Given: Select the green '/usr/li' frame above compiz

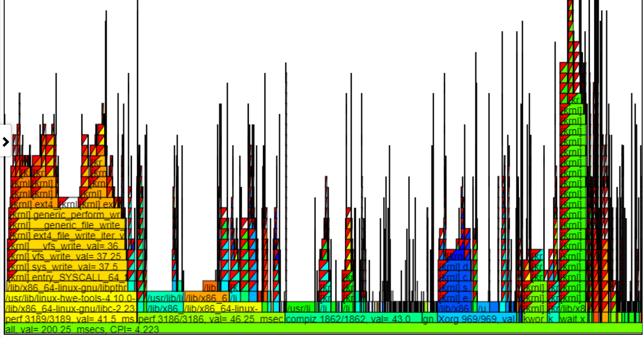Looking at the screenshot, I should point(302,308).
